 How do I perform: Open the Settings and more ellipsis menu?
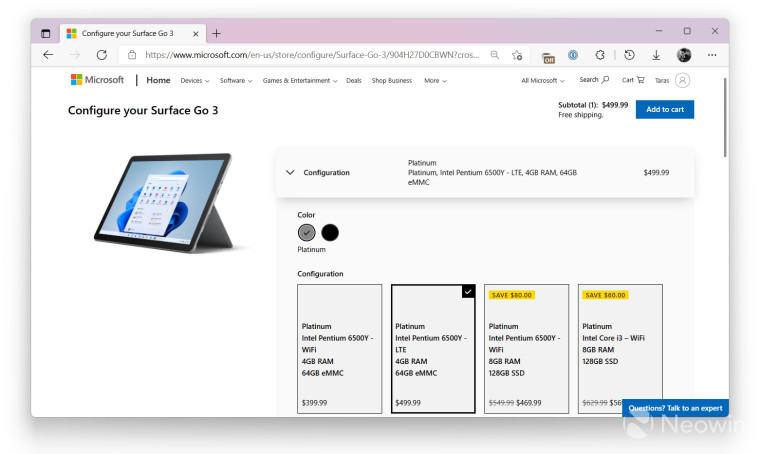click(x=712, y=55)
